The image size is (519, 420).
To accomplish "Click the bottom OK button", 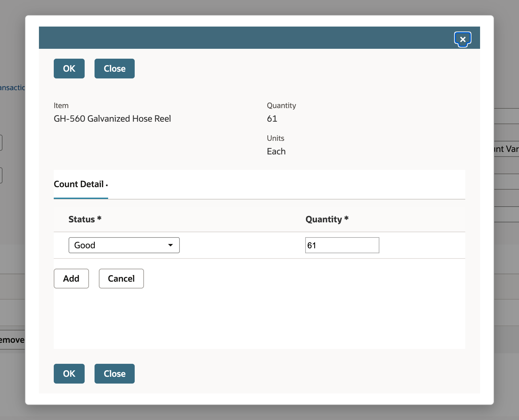I will 69,374.
